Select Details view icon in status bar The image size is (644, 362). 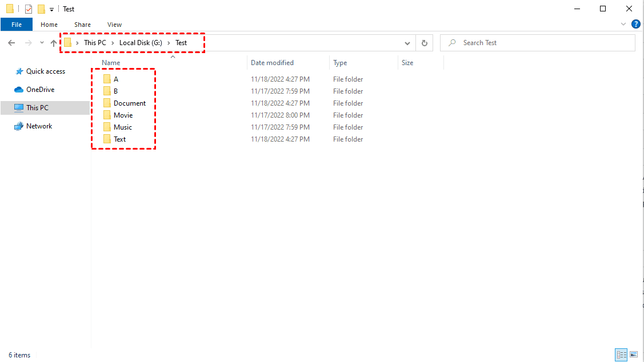pos(621,355)
